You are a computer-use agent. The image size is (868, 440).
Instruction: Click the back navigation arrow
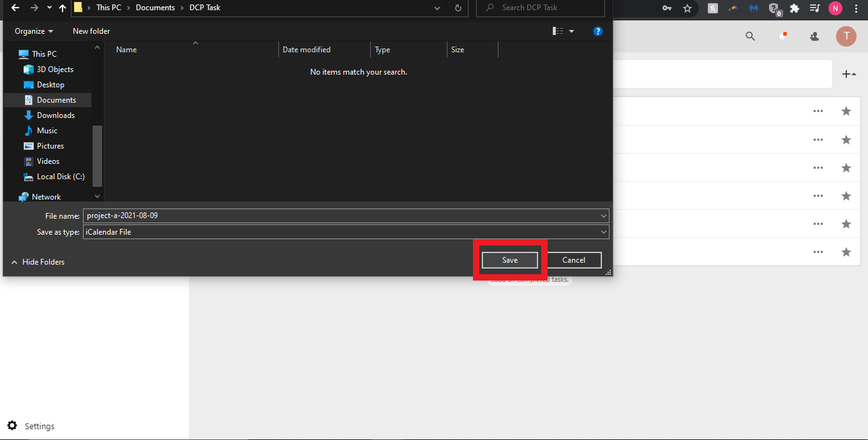(x=15, y=8)
